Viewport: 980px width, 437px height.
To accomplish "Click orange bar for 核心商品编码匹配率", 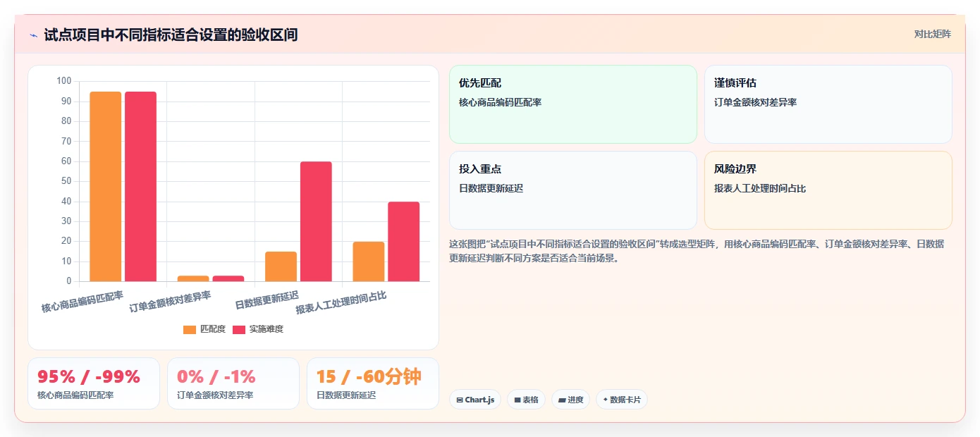I will [x=105, y=187].
